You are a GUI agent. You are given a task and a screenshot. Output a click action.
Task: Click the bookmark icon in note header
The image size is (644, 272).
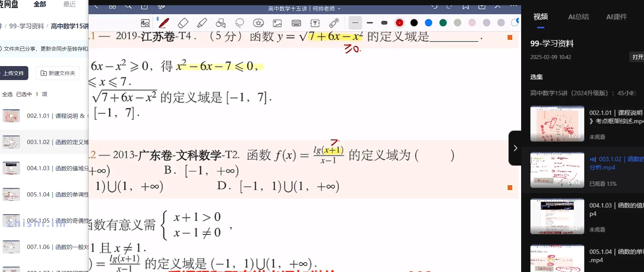click(466, 6)
